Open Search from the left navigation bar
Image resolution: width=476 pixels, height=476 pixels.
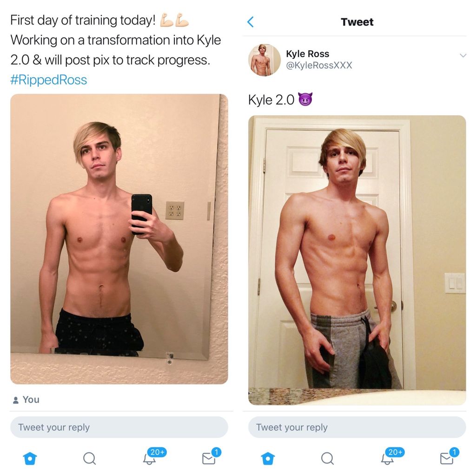click(89, 458)
